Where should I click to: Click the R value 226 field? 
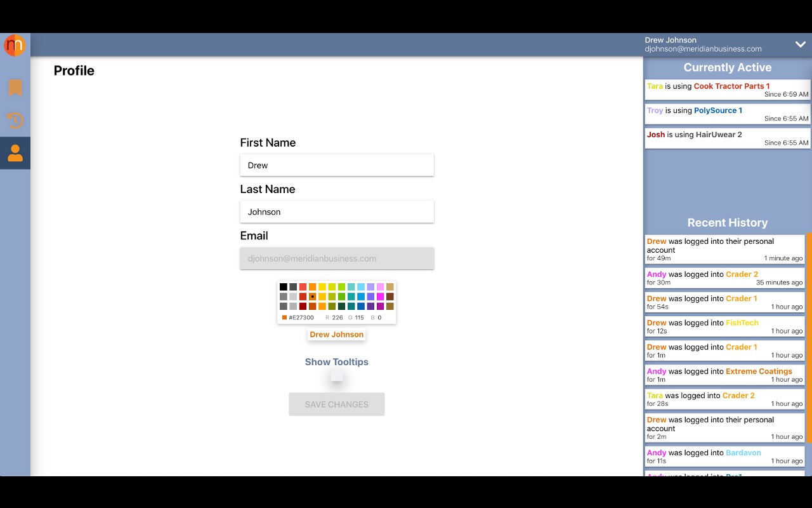pyautogui.click(x=337, y=317)
